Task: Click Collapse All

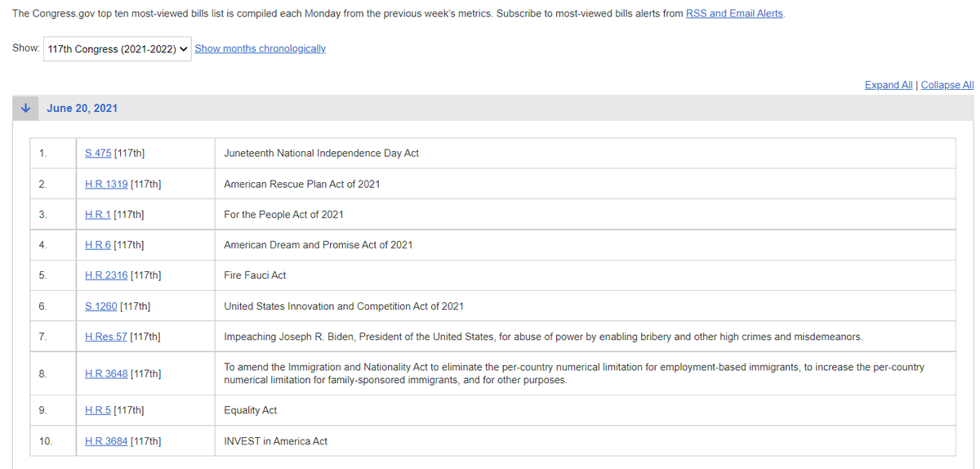Action: click(947, 85)
